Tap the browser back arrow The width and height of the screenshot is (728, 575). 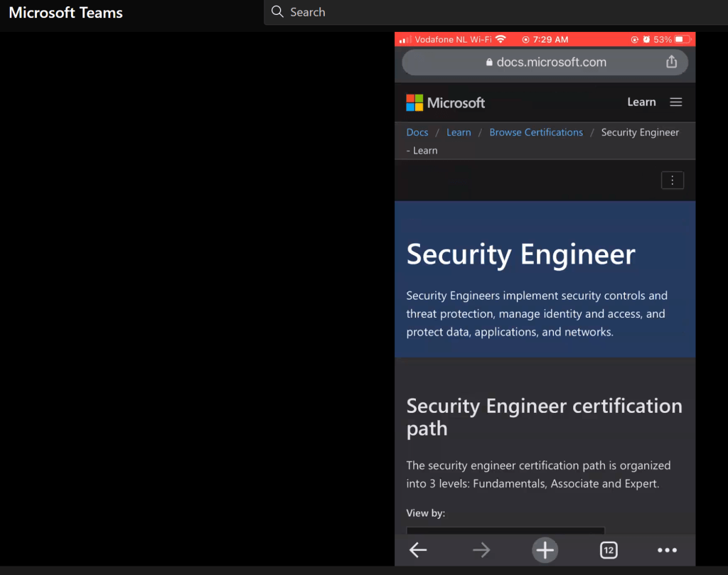click(x=418, y=550)
